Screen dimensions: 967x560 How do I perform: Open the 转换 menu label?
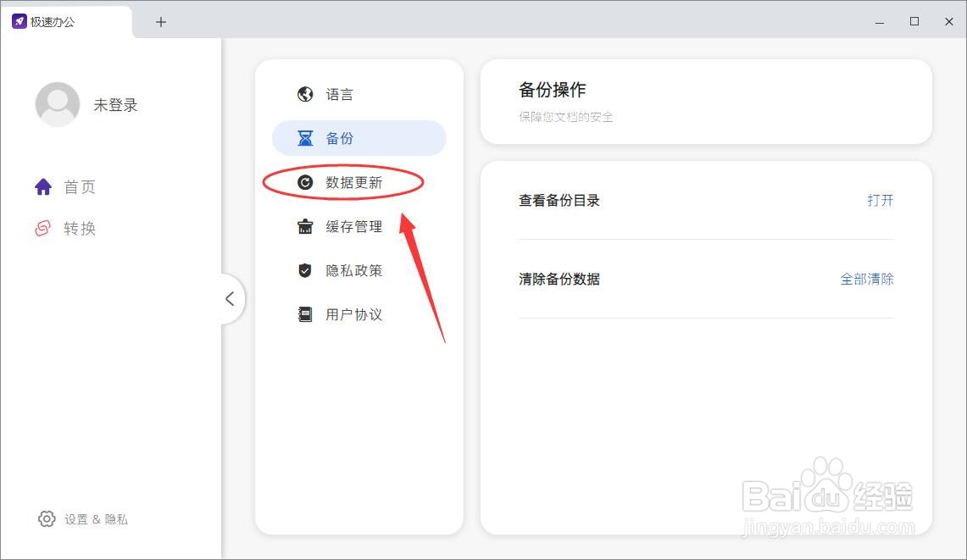[x=80, y=228]
